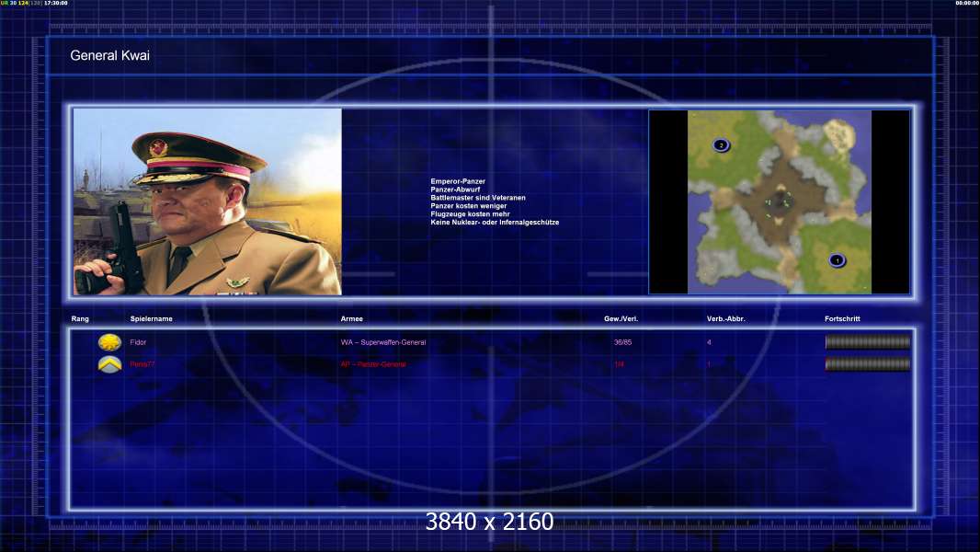Click the Verb.-Abbr. column header

(726, 319)
